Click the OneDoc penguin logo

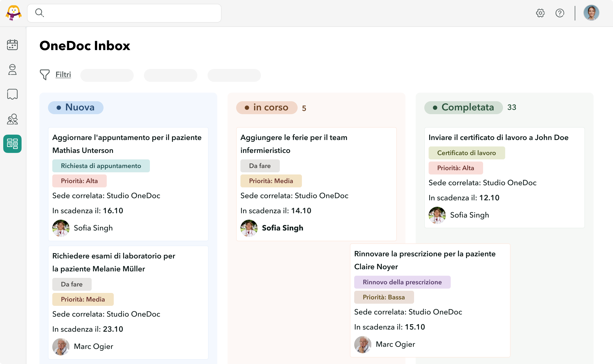point(13,13)
